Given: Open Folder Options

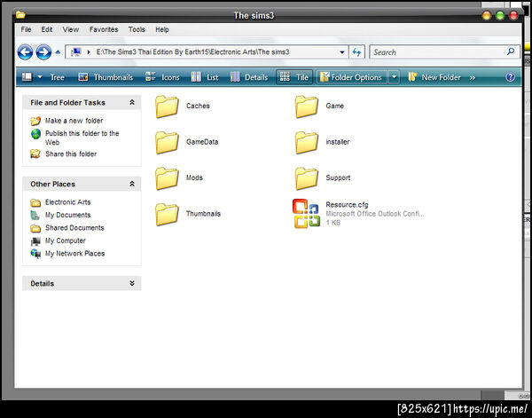Looking at the screenshot, I should [x=351, y=77].
